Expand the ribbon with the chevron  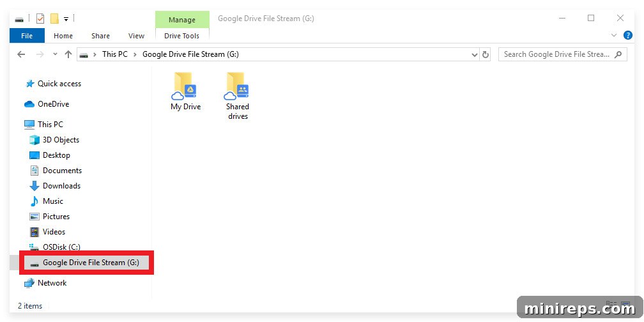tap(615, 35)
